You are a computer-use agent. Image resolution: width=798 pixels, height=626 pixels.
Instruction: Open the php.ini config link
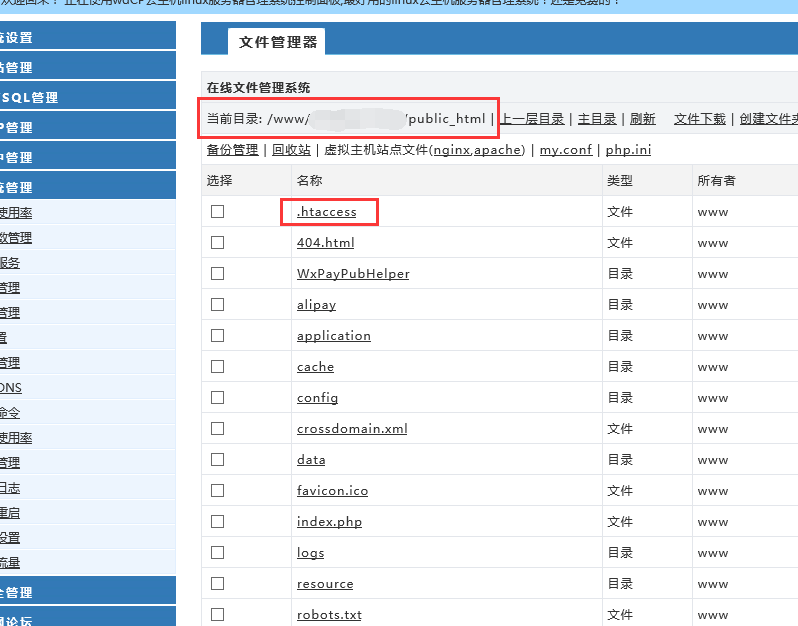click(x=628, y=150)
